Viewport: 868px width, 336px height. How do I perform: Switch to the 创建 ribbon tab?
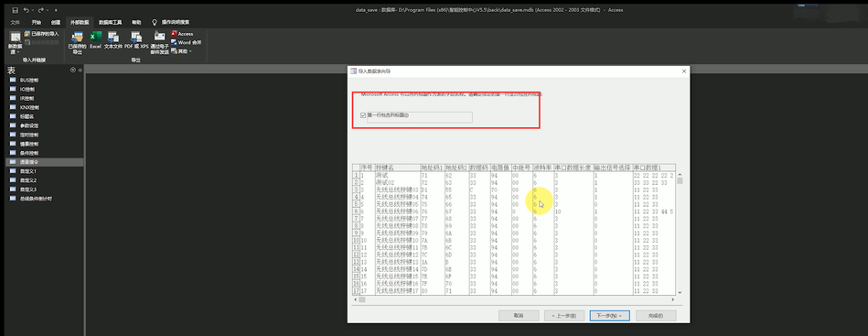[x=56, y=22]
